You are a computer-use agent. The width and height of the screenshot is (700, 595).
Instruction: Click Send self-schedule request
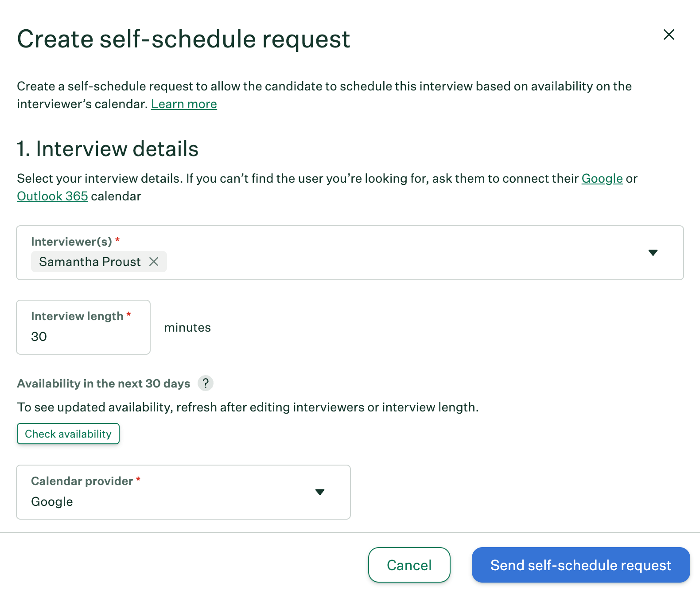coord(580,565)
